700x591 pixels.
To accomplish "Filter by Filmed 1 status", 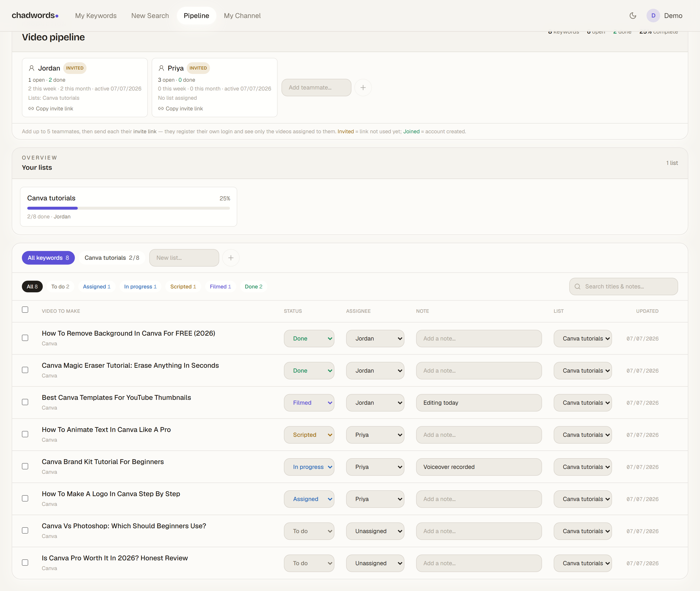I will pos(220,287).
